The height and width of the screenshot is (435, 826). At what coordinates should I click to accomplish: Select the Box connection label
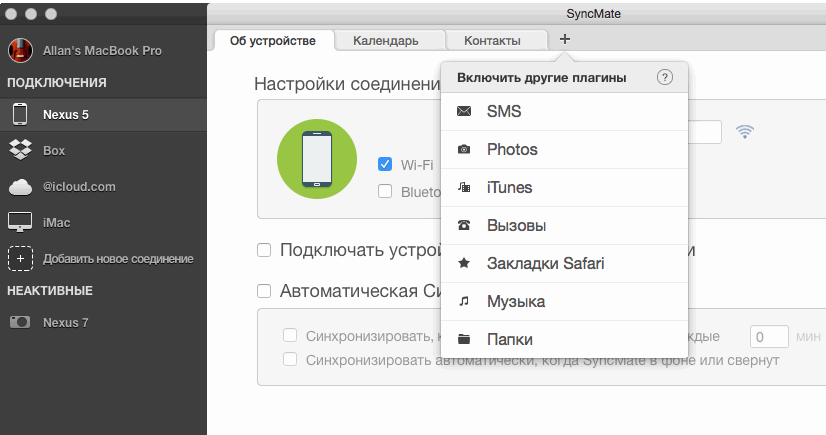[54, 151]
